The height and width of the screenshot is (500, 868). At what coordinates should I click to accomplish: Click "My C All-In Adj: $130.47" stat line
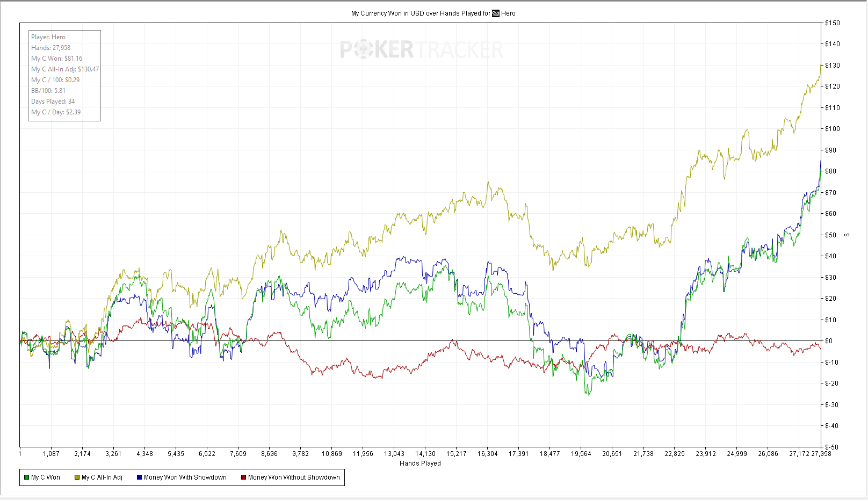click(65, 69)
